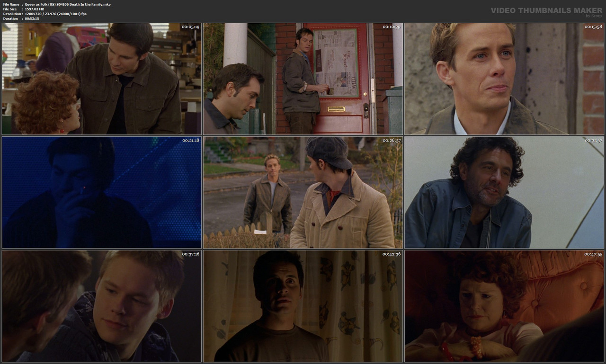Click the 'Resolution' label

coord(11,14)
